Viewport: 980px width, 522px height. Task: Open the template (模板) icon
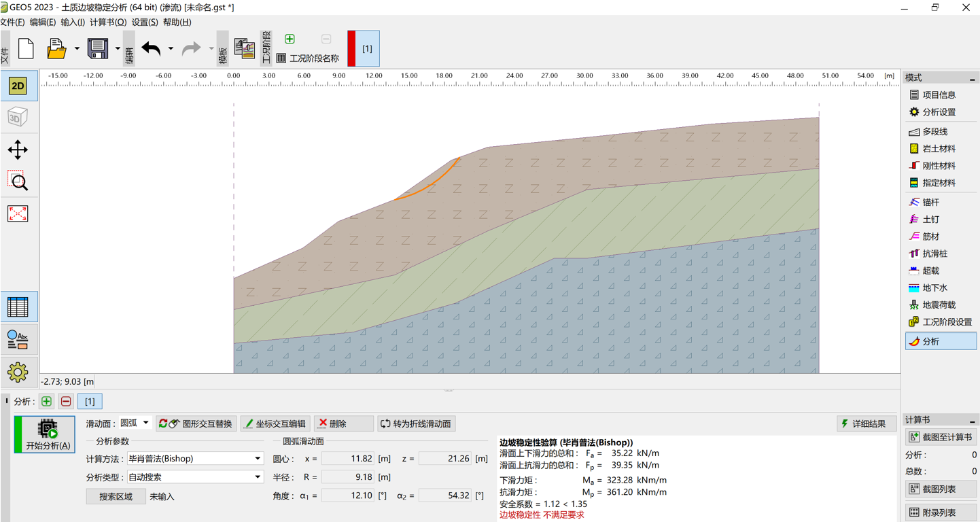(244, 48)
